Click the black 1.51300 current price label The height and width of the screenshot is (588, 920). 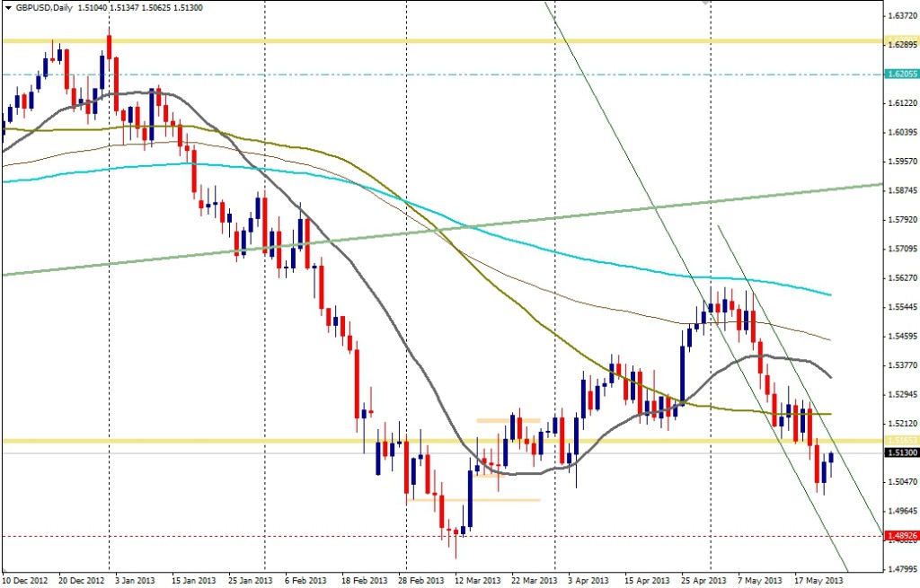(899, 453)
